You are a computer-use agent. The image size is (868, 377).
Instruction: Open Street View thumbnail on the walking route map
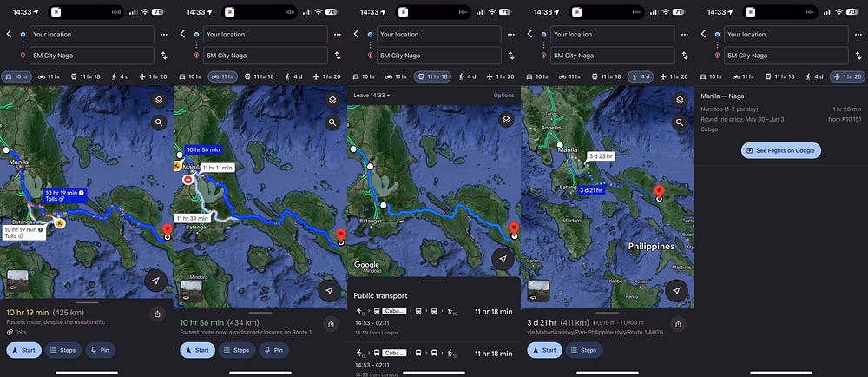point(538,291)
